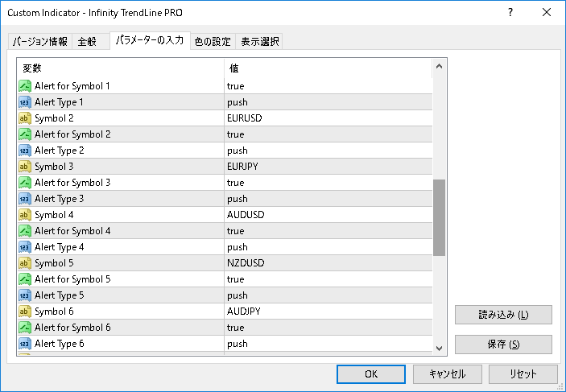The image size is (566, 392).
Task: Select the true value of Alert for Symbol 6
Action: pos(328,328)
